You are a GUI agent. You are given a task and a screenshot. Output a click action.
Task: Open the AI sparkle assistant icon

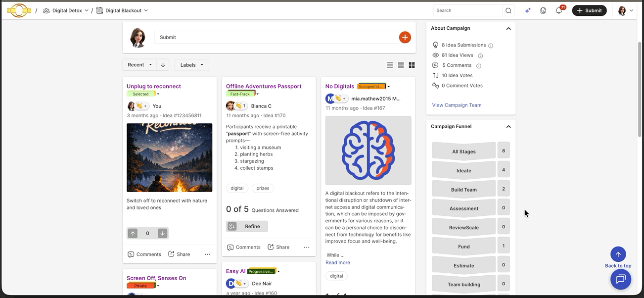click(x=528, y=10)
